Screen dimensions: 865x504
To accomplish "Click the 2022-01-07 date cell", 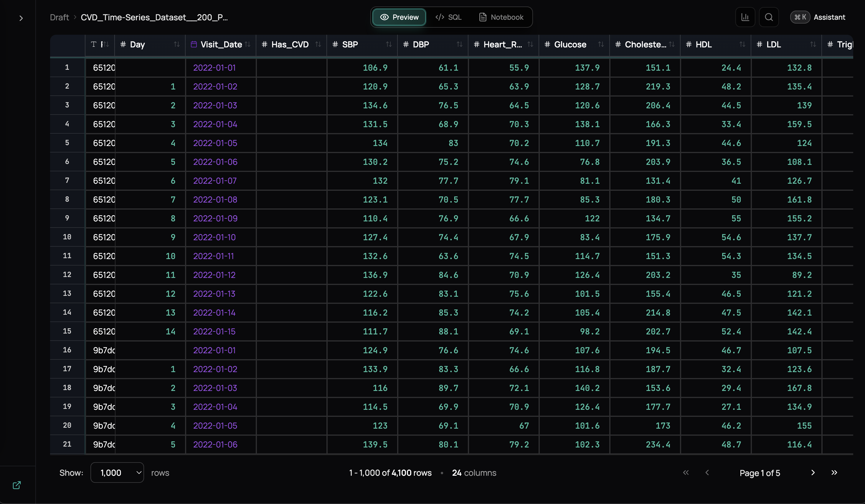I will coord(215,181).
